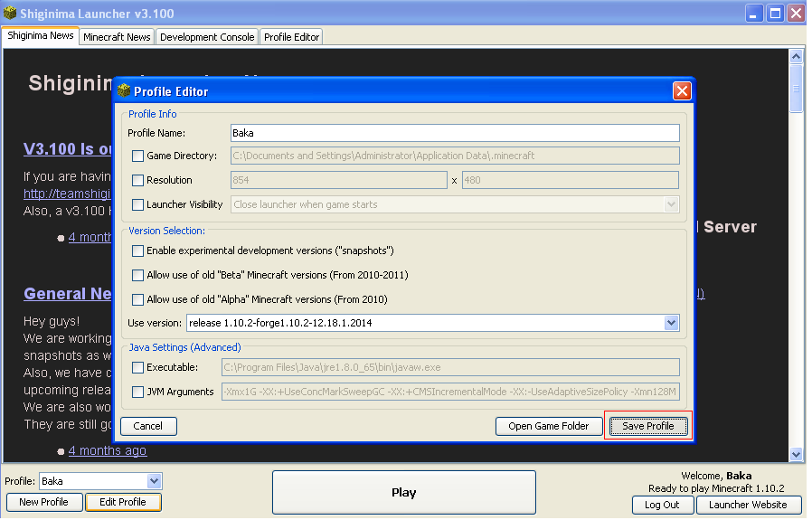Enable the Launcher Visibility checkbox

pyautogui.click(x=138, y=205)
